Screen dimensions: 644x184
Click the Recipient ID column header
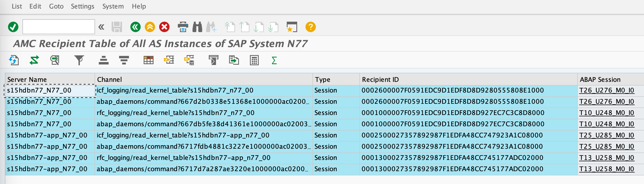380,79
